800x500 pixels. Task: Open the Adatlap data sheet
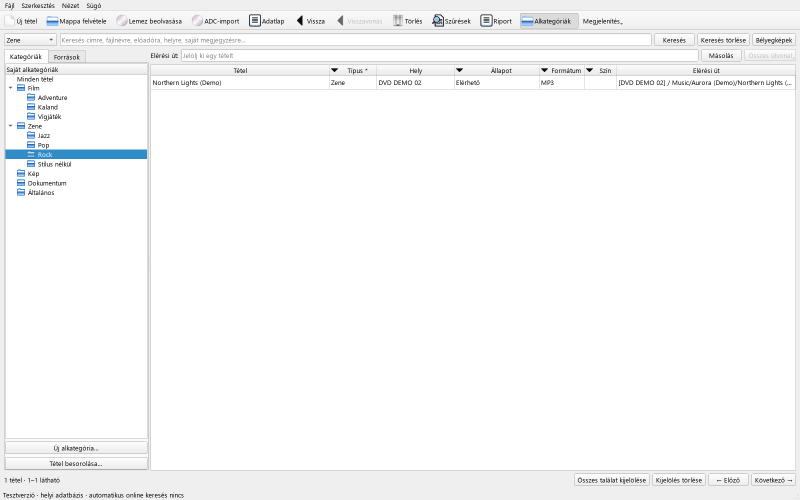click(255, 21)
